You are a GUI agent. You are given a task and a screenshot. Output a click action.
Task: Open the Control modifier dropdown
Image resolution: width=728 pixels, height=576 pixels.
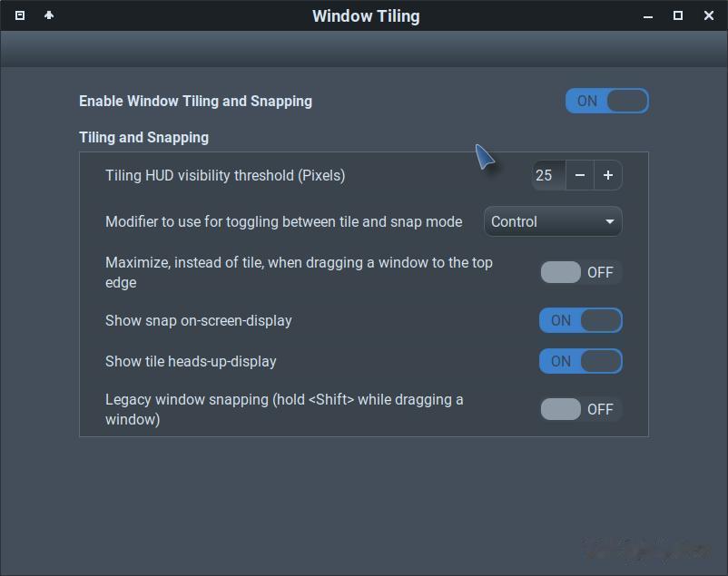point(553,221)
